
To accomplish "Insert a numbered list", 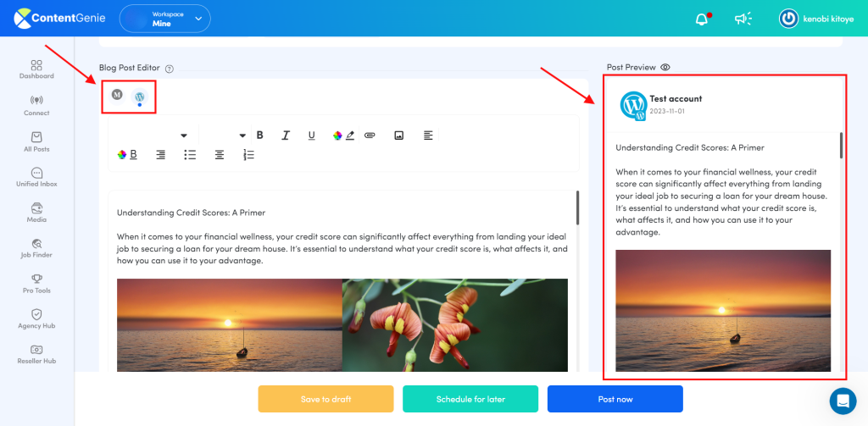I will click(249, 155).
